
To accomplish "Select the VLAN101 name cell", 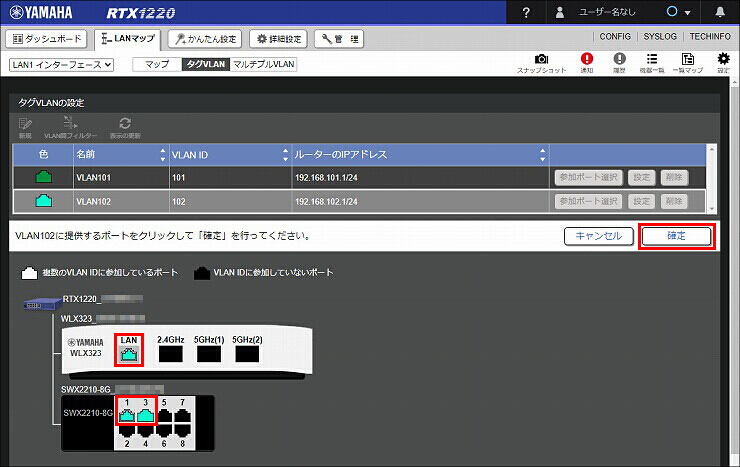I will [x=121, y=178].
